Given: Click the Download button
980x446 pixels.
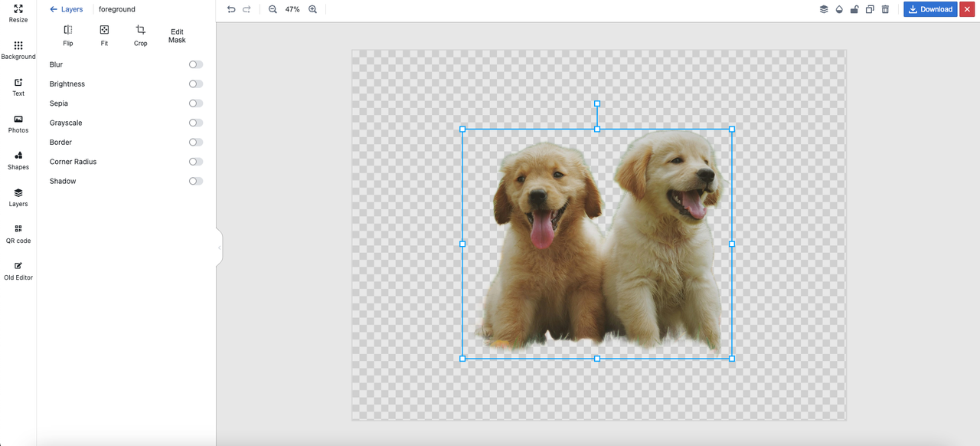Looking at the screenshot, I should (x=930, y=9).
